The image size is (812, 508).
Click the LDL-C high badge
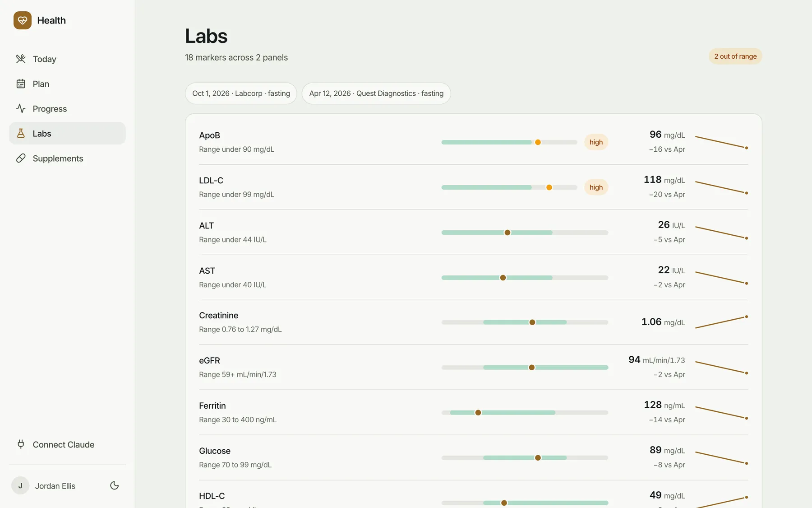click(596, 187)
